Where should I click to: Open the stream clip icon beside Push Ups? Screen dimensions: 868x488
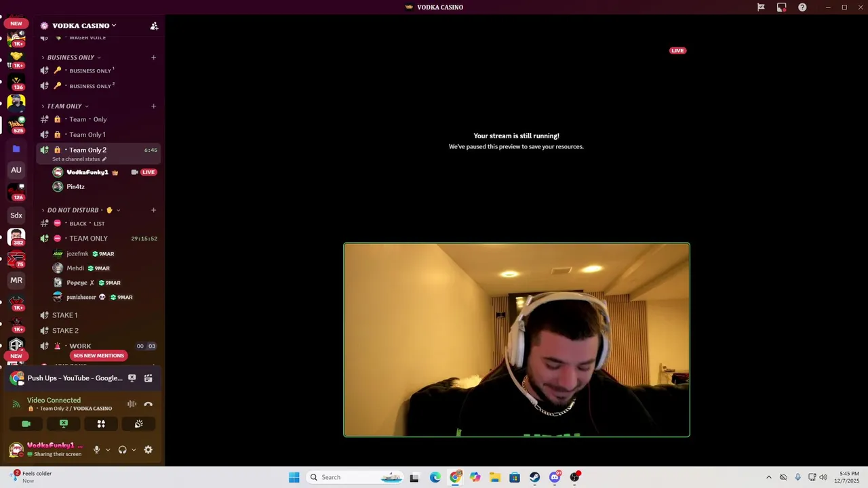coord(148,378)
